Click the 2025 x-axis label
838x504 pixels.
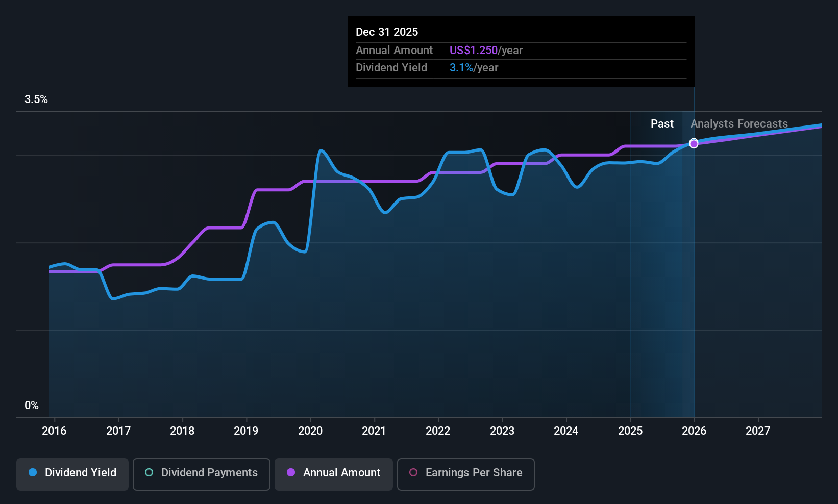(x=630, y=431)
